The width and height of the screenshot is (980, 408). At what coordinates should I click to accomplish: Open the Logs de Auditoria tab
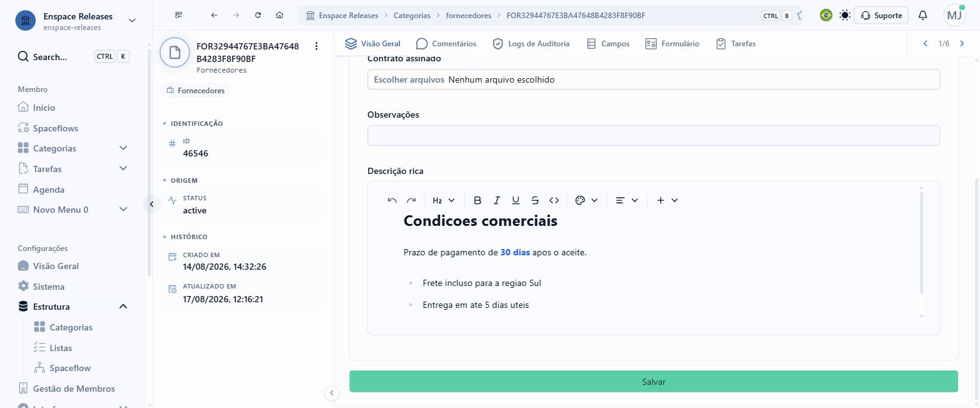coord(531,44)
